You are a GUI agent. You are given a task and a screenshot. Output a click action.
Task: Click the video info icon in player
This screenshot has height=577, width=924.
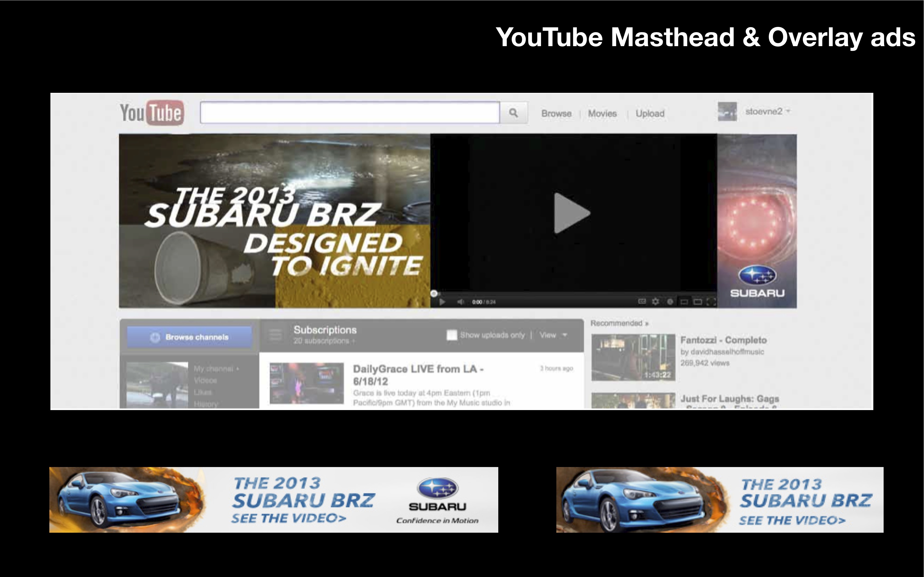(670, 301)
